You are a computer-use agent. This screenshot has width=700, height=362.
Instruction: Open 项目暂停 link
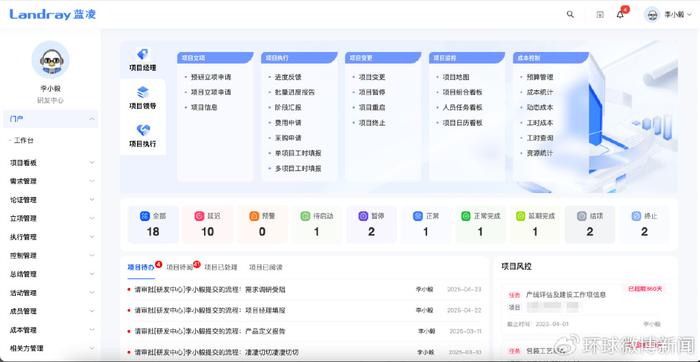coord(372,92)
